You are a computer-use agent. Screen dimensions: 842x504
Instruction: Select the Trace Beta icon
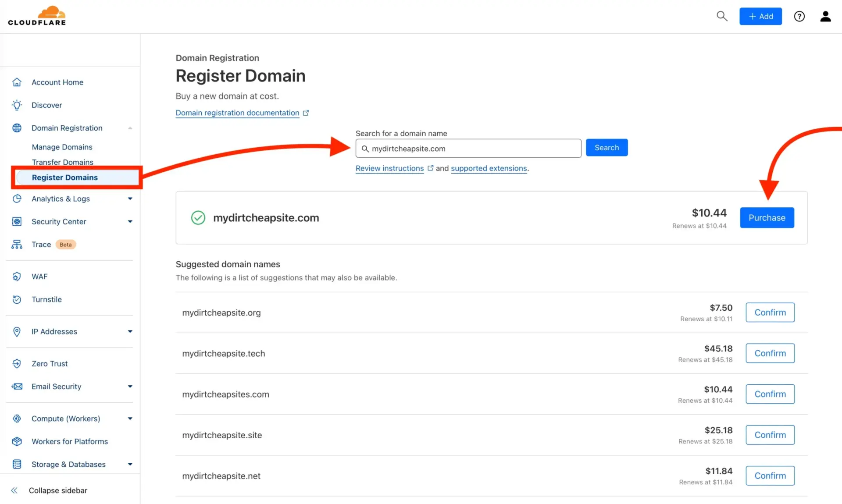(17, 244)
